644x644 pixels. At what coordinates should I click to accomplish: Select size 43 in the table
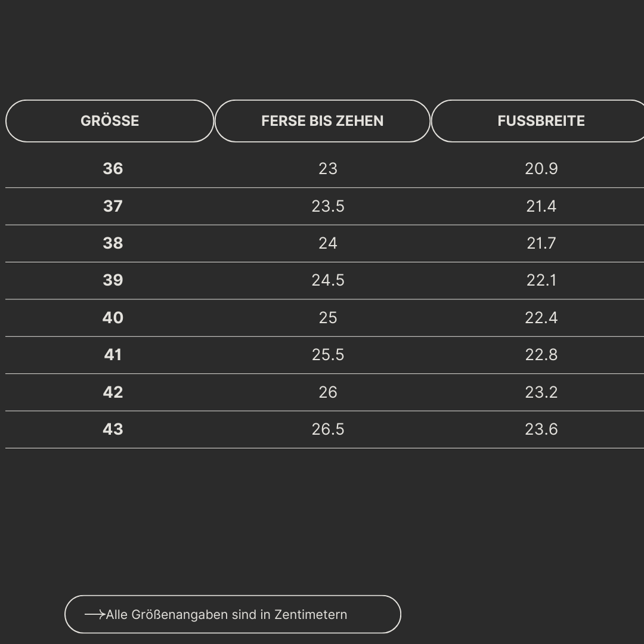tap(113, 429)
